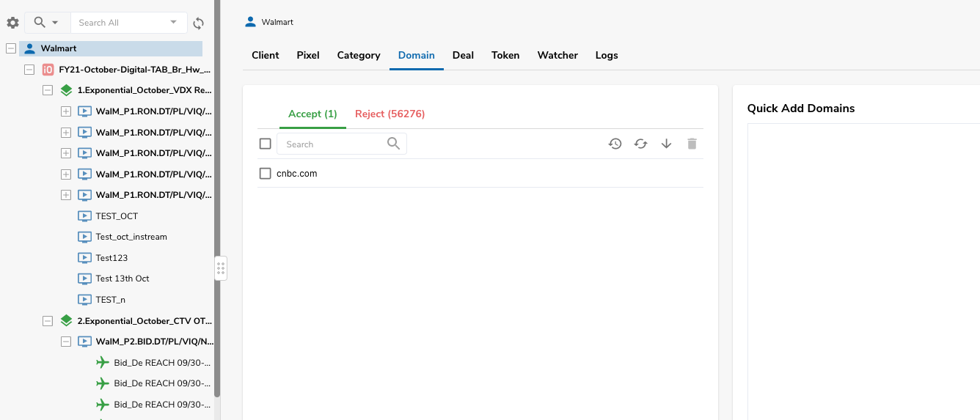The width and height of the screenshot is (980, 420).
Task: Show the Reject (56276) domain list
Action: [390, 114]
